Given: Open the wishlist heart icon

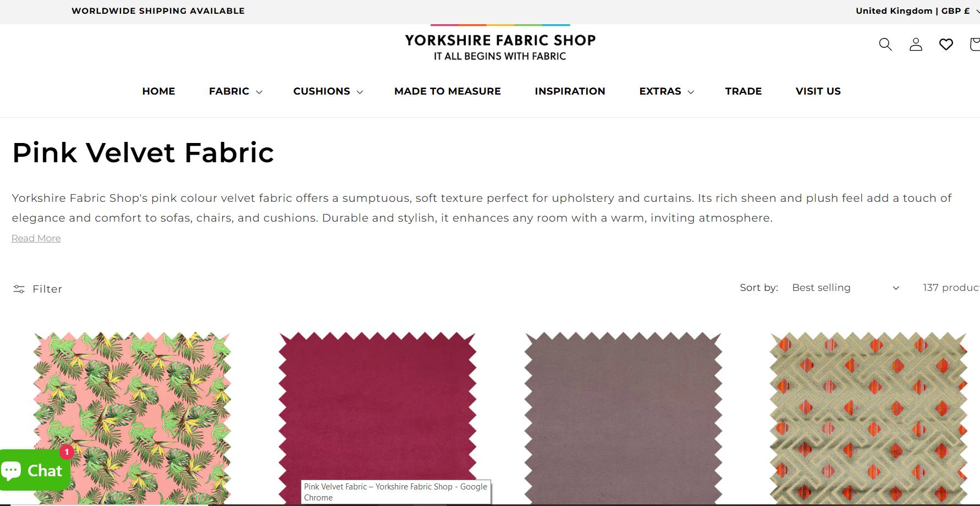Looking at the screenshot, I should 946,45.
